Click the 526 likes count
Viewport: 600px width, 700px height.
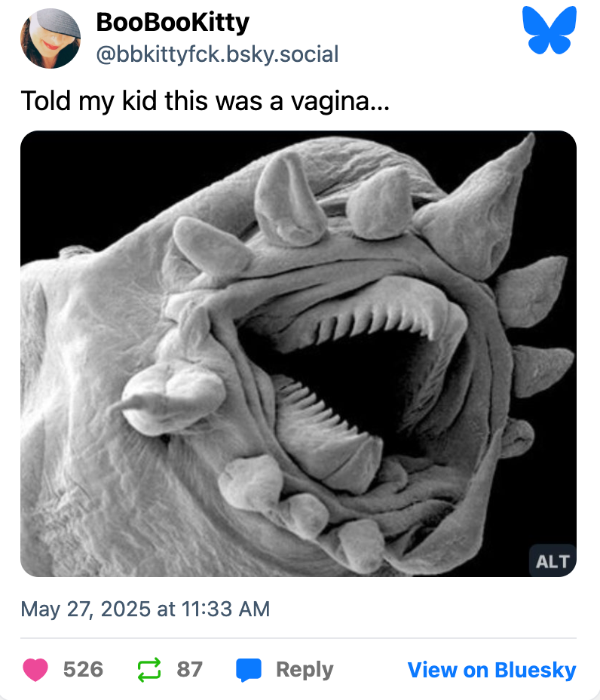click(83, 669)
